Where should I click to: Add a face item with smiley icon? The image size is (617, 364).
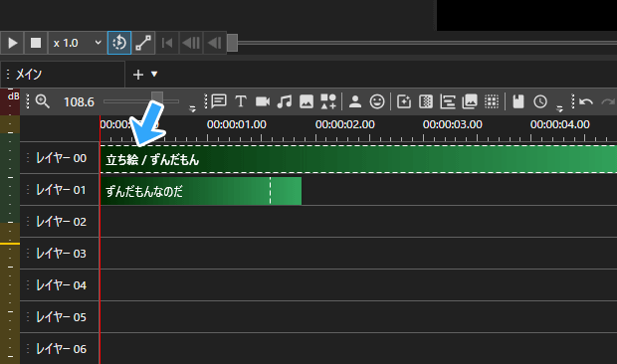click(377, 101)
